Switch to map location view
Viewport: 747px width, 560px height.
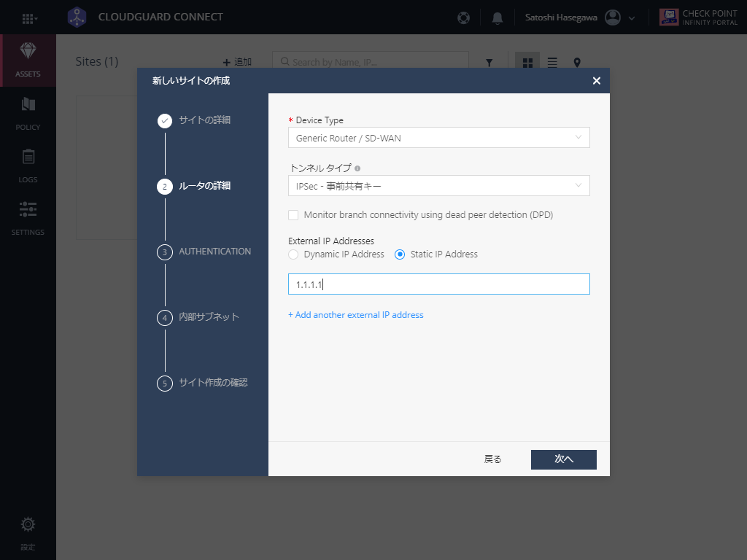(x=577, y=63)
